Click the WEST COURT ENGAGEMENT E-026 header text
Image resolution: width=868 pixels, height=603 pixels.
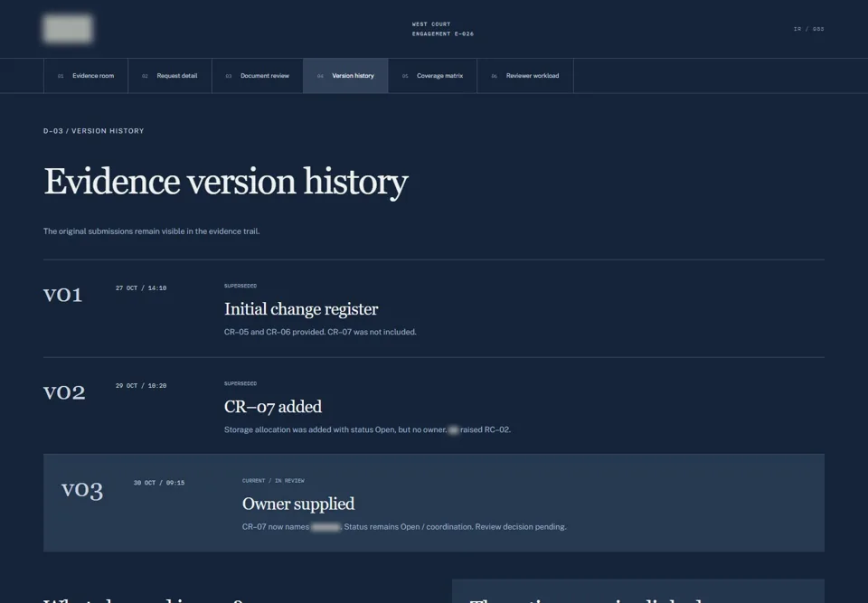(x=443, y=29)
